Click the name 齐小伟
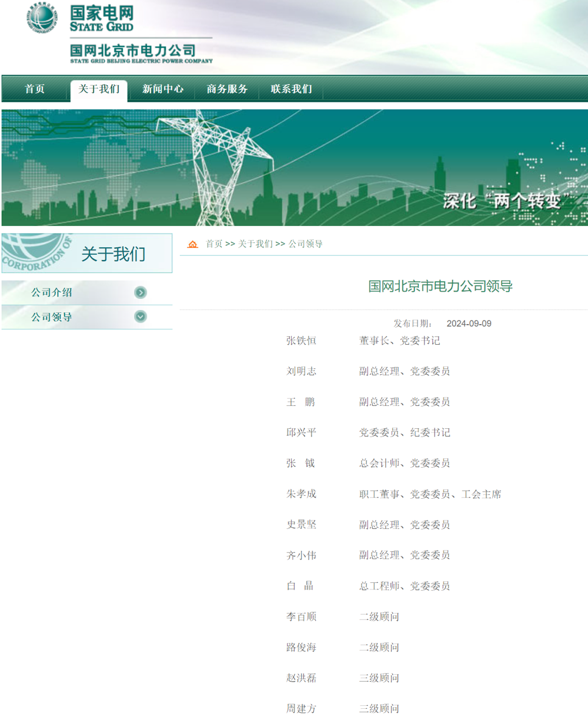 301,555
